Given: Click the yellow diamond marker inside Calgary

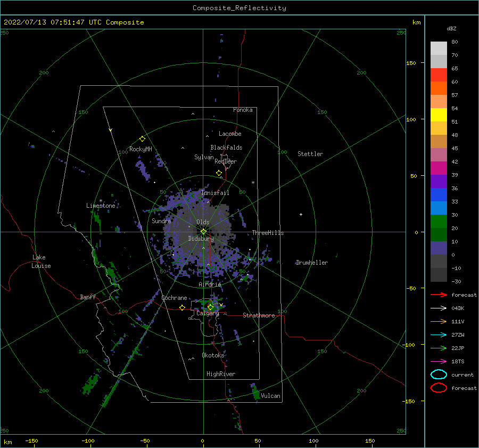Looking at the screenshot, I should (210, 307).
